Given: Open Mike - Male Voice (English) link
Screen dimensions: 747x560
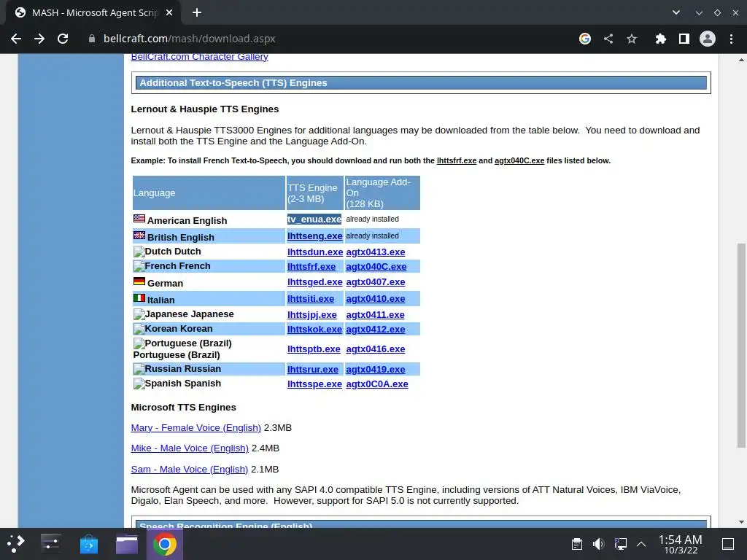Looking at the screenshot, I should tap(190, 448).
